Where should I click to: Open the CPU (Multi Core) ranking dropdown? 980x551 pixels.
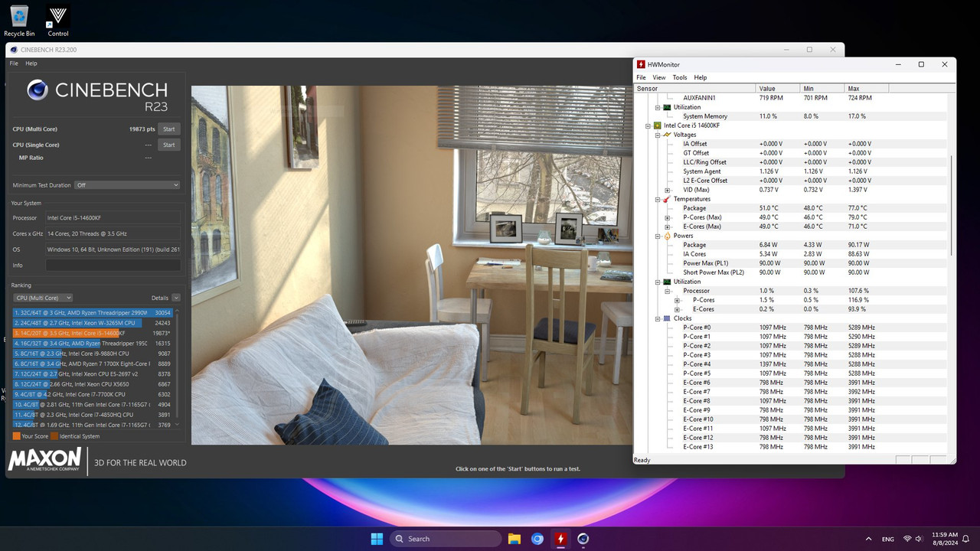click(x=43, y=298)
